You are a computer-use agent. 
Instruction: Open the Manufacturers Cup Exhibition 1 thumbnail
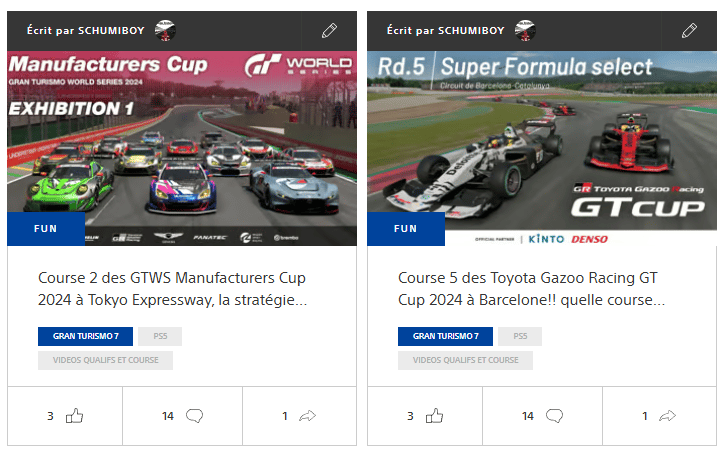[182, 148]
